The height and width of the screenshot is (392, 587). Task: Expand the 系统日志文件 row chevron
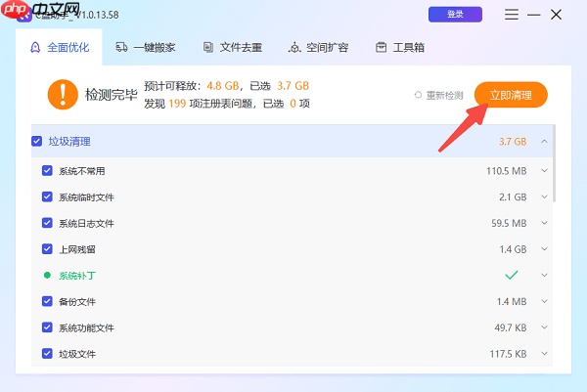tap(544, 223)
